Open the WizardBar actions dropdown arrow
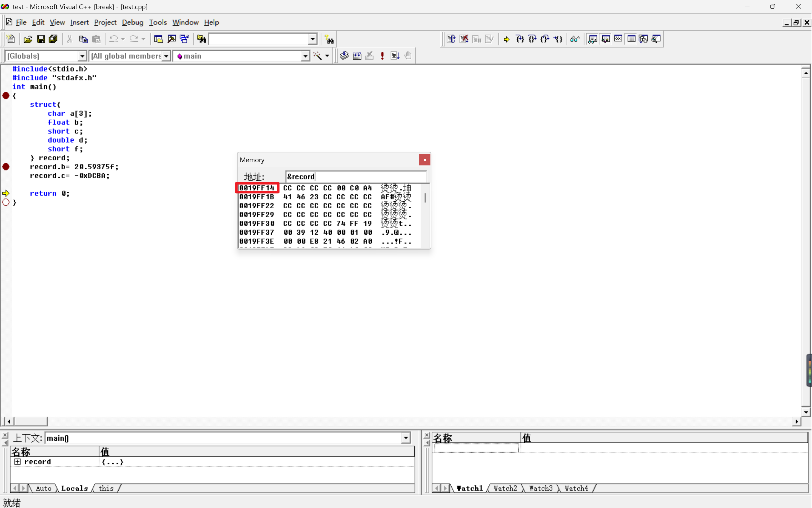The height and width of the screenshot is (508, 812). (x=327, y=56)
